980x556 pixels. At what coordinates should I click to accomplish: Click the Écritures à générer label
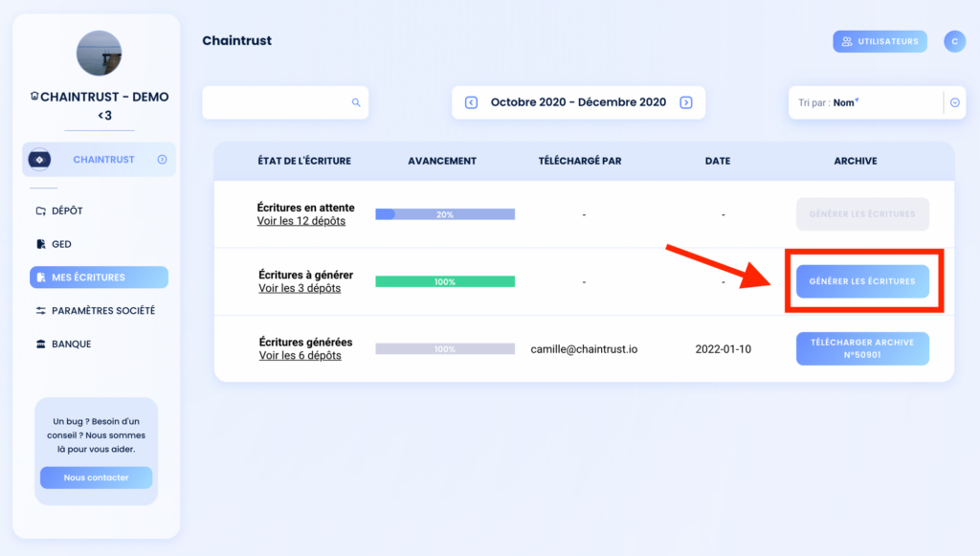pos(305,275)
